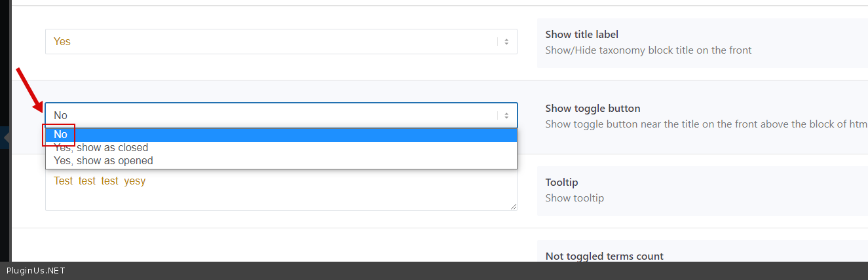This screenshot has height=280, width=868.
Task: Click the 'Tooltip' option heading
Action: (x=561, y=183)
